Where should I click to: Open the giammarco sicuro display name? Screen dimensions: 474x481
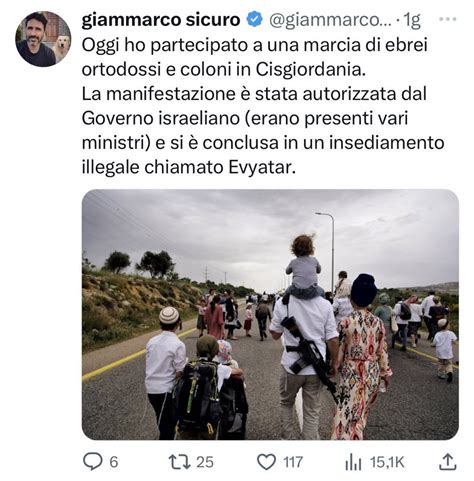point(161,20)
